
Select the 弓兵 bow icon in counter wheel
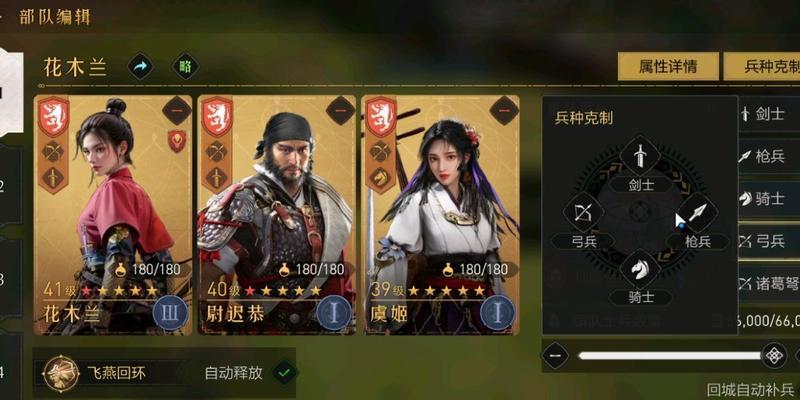[x=583, y=212]
